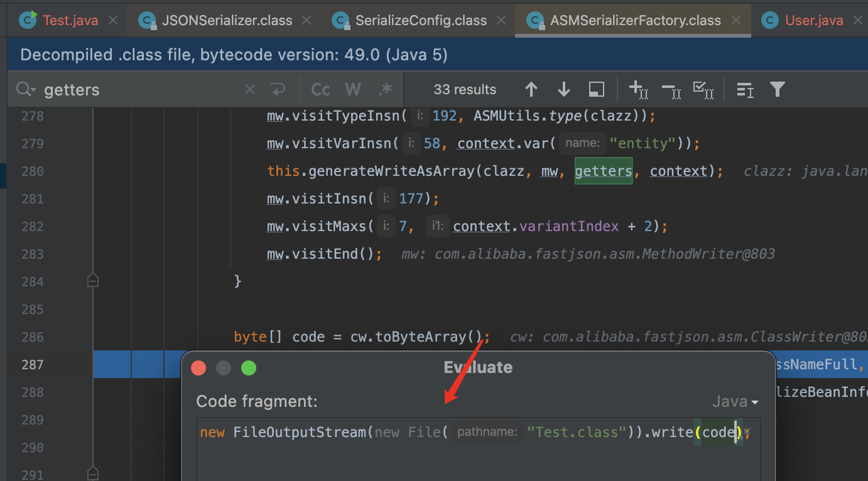Unselect occurrence icon in find bar
Viewport: 868px width, 481px height.
tap(671, 90)
